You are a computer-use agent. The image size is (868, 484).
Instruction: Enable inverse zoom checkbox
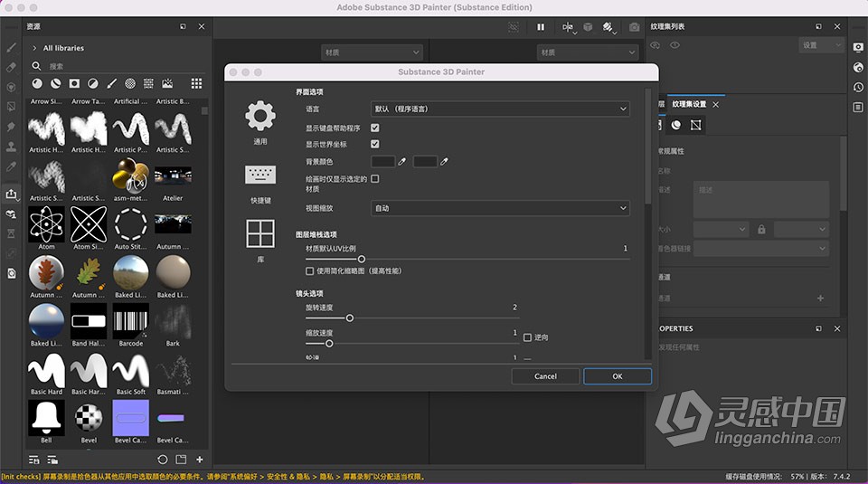(x=527, y=337)
